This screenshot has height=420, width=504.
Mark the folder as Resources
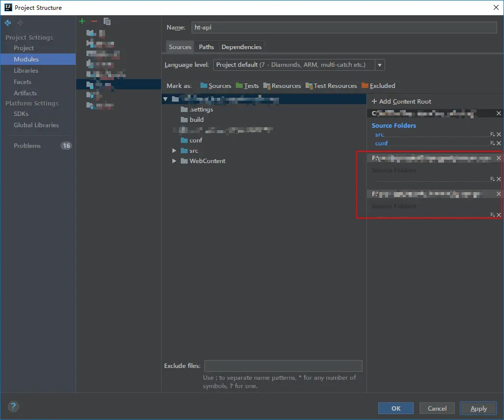[282, 86]
